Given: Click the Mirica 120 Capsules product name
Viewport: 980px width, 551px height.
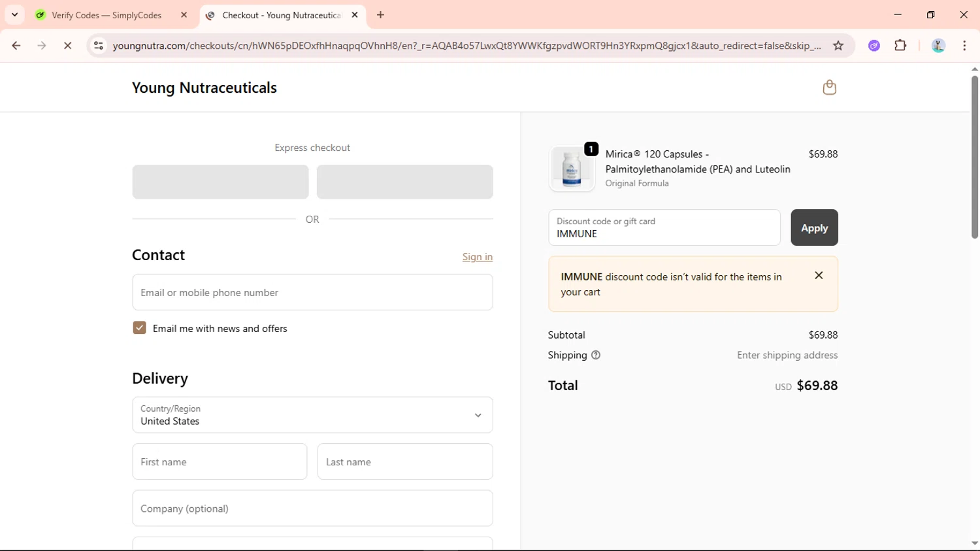Looking at the screenshot, I should (698, 161).
